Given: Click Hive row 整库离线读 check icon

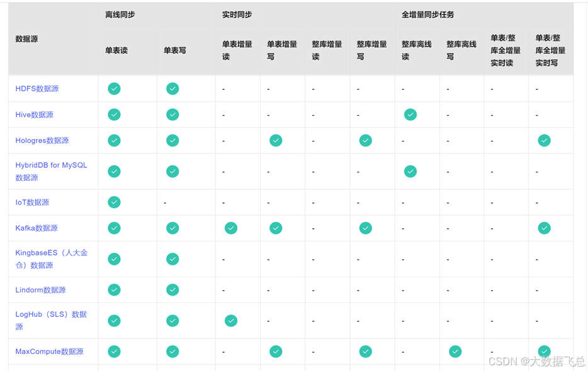Looking at the screenshot, I should point(410,114).
